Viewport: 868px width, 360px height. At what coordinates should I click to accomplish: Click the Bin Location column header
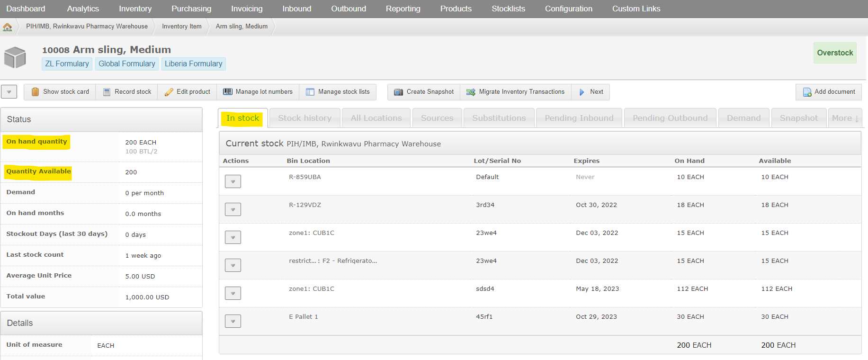pyautogui.click(x=308, y=161)
